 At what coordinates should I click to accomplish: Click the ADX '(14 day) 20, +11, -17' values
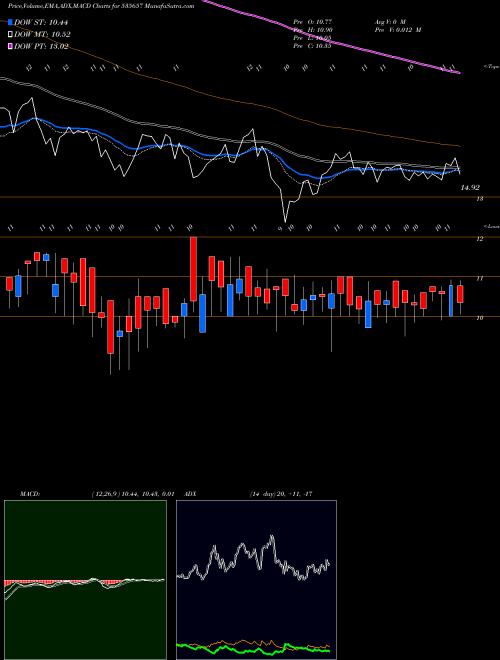pyautogui.click(x=281, y=494)
